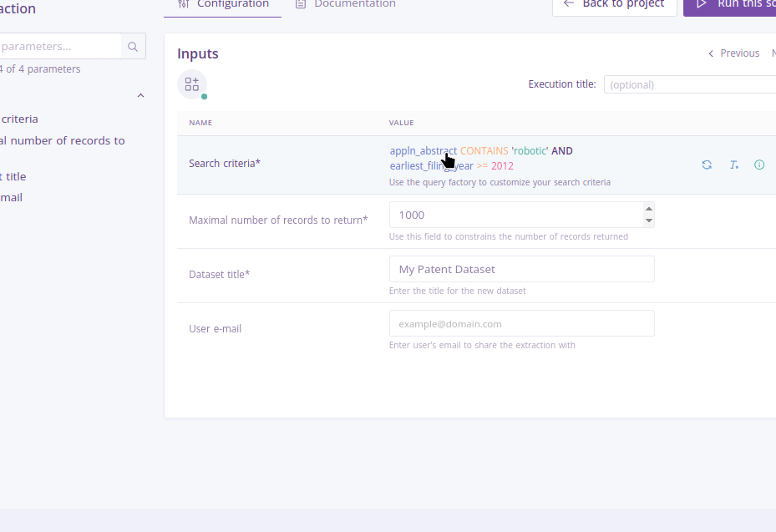Increase record count with the up stepper arrow
This screenshot has height=532, width=776.
point(647,210)
